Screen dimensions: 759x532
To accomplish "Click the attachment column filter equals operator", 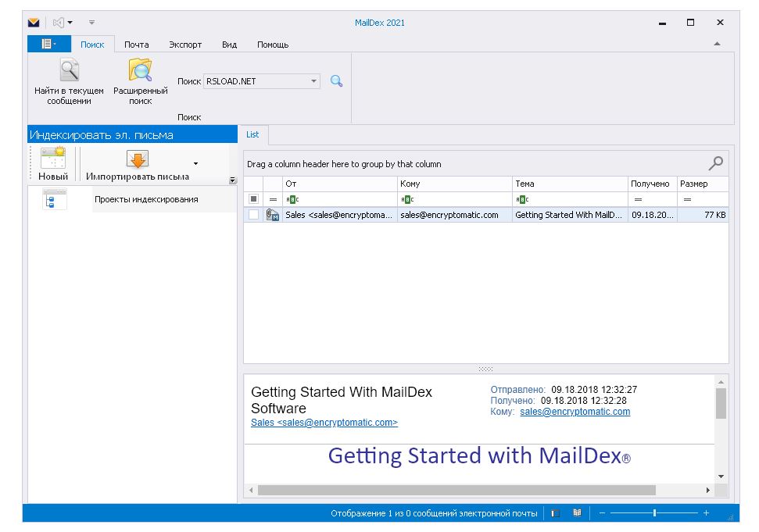I will click(273, 199).
